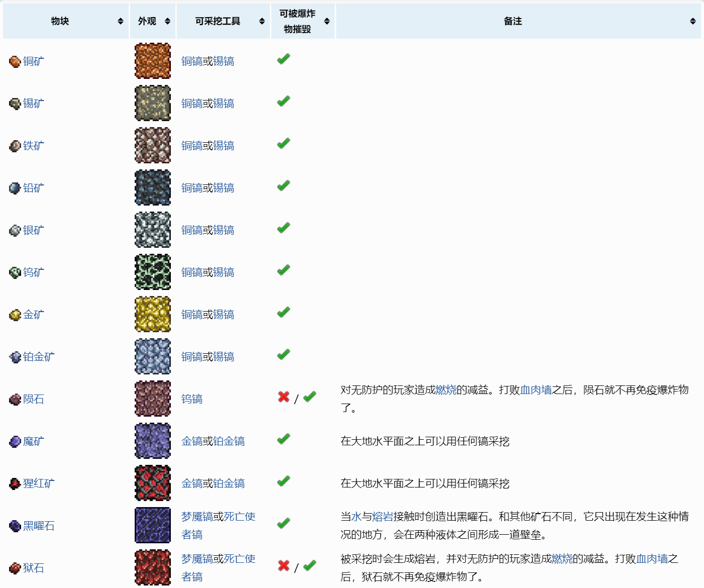Click the hellstone item icon
This screenshot has width=704, height=588.
click(x=15, y=568)
